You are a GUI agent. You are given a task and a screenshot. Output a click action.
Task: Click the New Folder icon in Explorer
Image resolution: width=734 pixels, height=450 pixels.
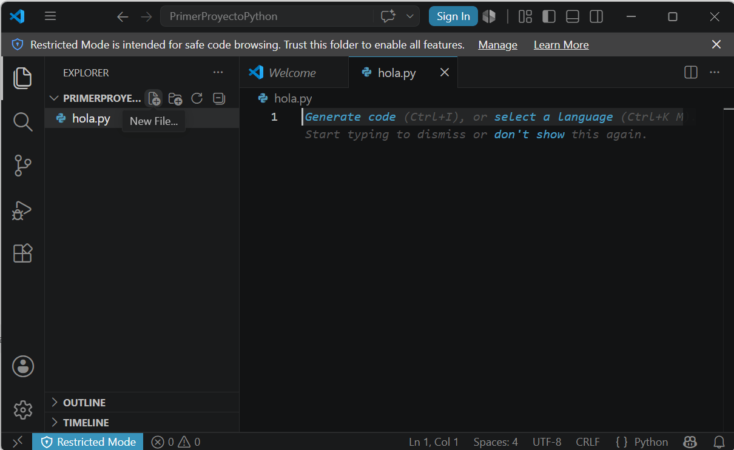pos(175,98)
